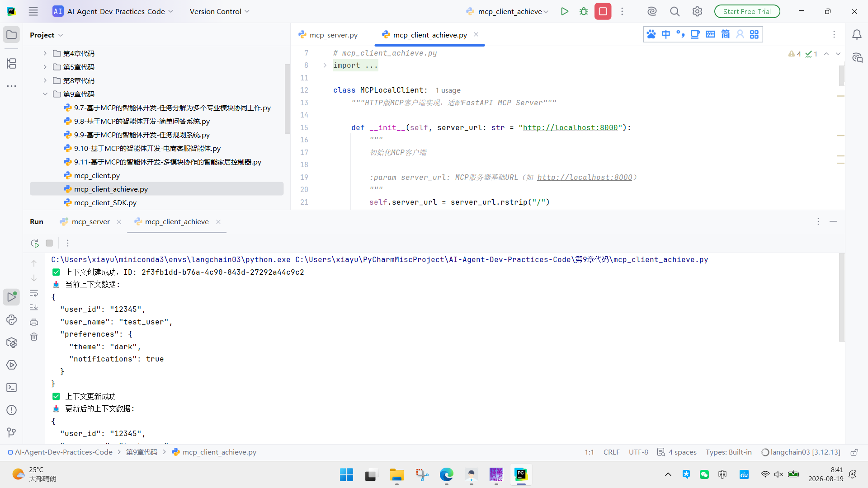This screenshot has width=868, height=488.
Task: Collapse the 第9章代码 folder
Action: 45,94
